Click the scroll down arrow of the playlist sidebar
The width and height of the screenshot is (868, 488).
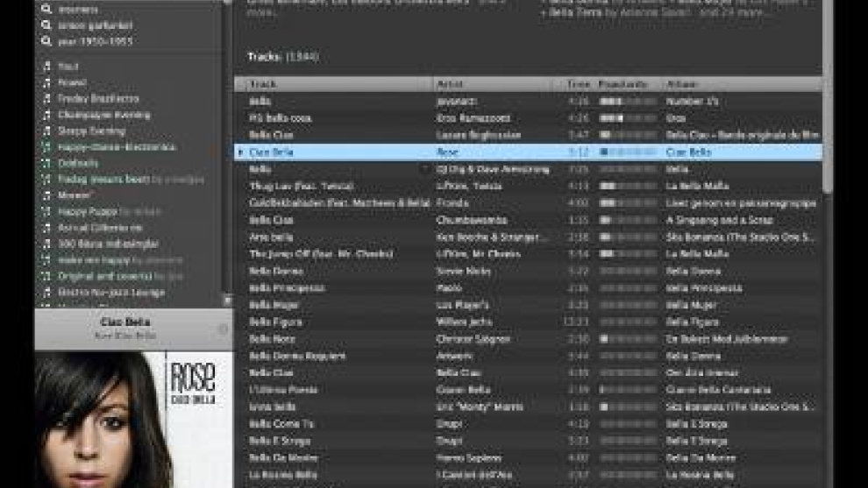227,300
